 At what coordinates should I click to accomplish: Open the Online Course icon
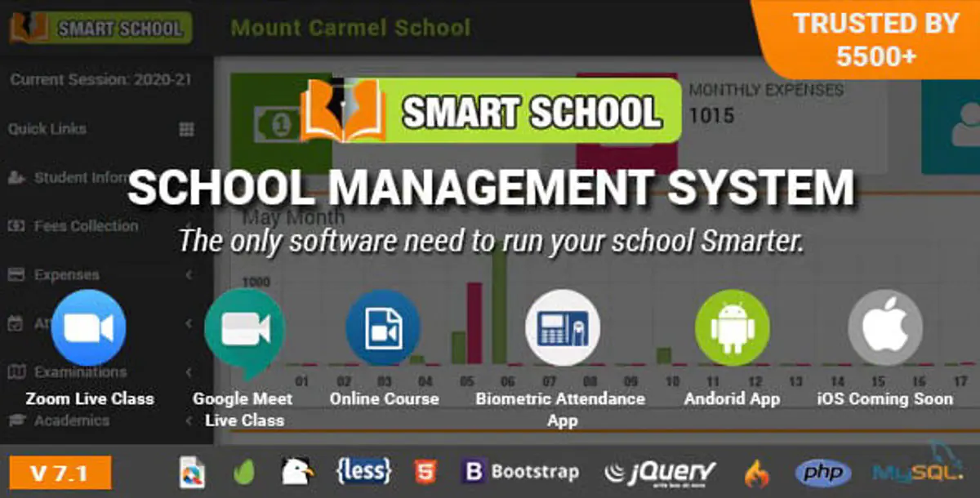click(383, 327)
